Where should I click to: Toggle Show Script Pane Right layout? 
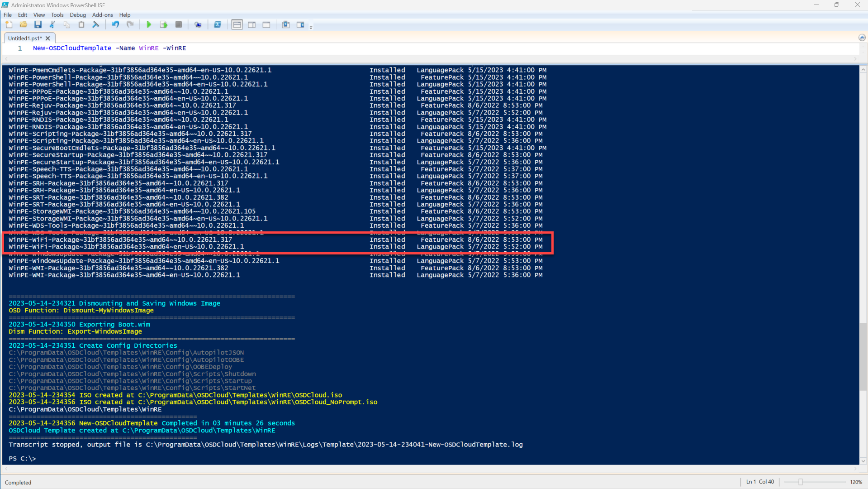pyautogui.click(x=252, y=25)
